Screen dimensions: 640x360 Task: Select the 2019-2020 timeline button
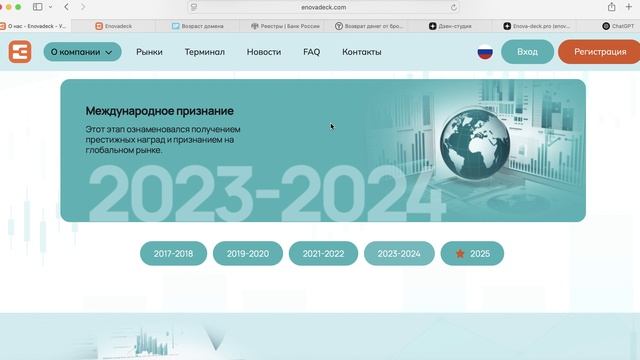tap(248, 253)
